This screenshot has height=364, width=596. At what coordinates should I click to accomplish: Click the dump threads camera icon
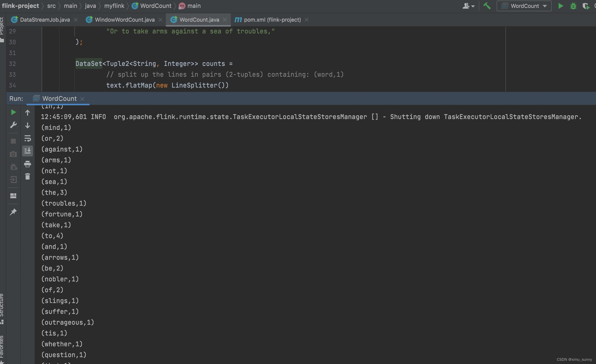[13, 154]
